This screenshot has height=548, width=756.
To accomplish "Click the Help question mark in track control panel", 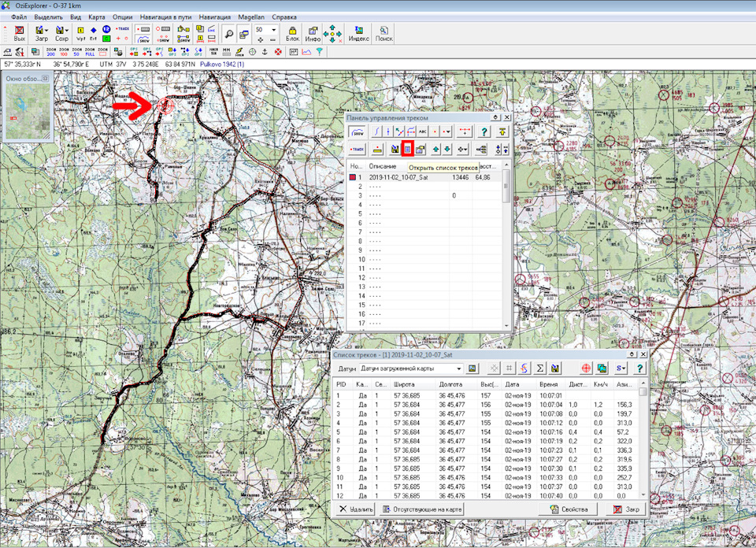I will click(484, 131).
